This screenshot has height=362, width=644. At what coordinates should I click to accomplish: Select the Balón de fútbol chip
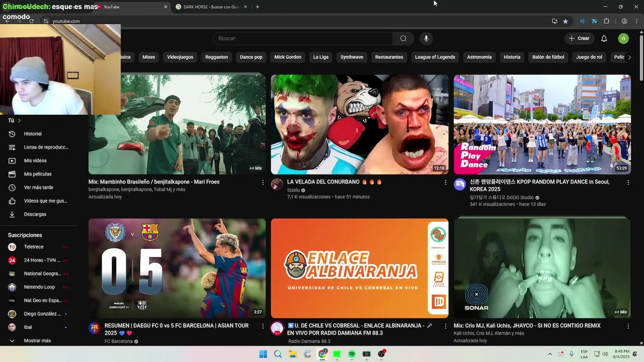[x=548, y=57]
